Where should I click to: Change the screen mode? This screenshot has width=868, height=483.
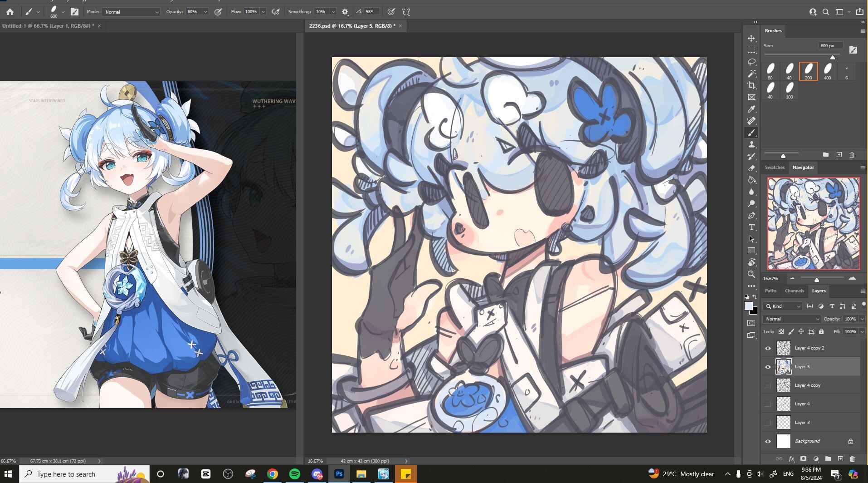click(751, 335)
